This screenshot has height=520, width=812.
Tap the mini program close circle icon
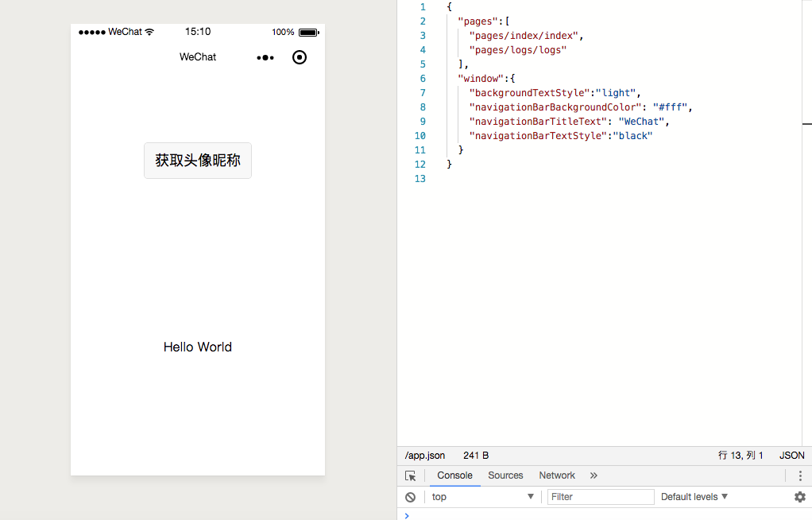tap(300, 57)
